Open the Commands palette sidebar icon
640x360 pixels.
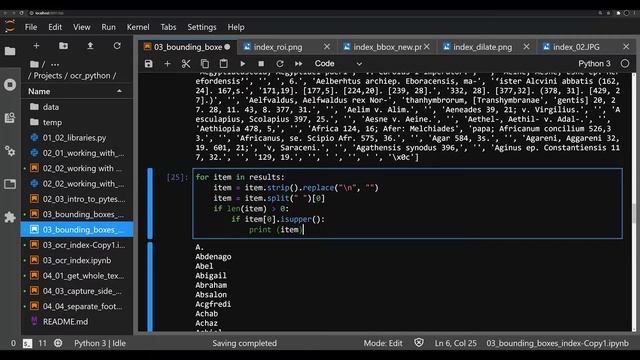[10, 118]
